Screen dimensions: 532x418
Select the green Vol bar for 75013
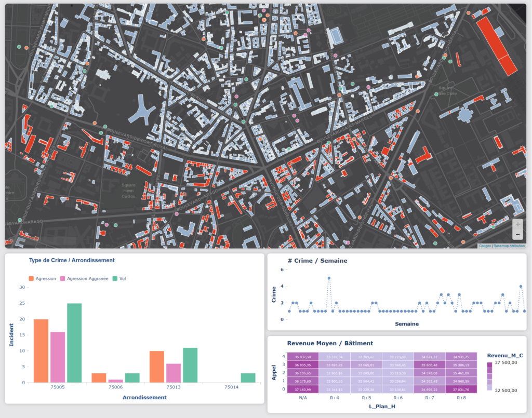pos(190,365)
